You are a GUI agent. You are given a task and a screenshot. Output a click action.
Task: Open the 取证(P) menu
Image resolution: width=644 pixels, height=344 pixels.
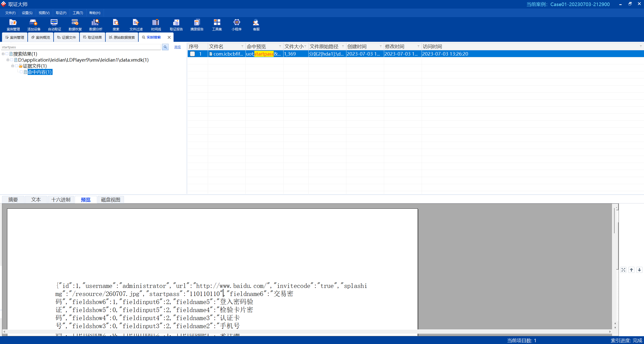coord(61,13)
